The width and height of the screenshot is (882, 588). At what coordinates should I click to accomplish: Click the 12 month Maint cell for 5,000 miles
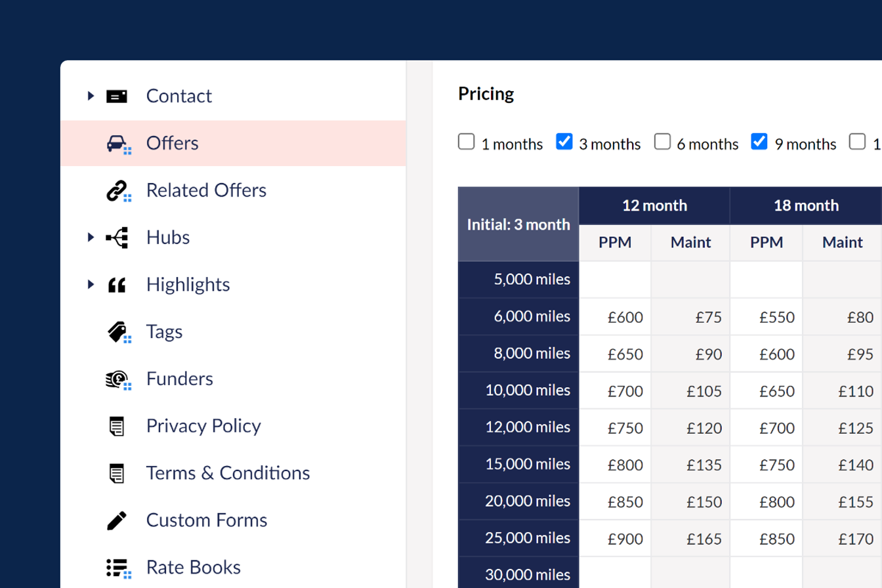click(690, 280)
